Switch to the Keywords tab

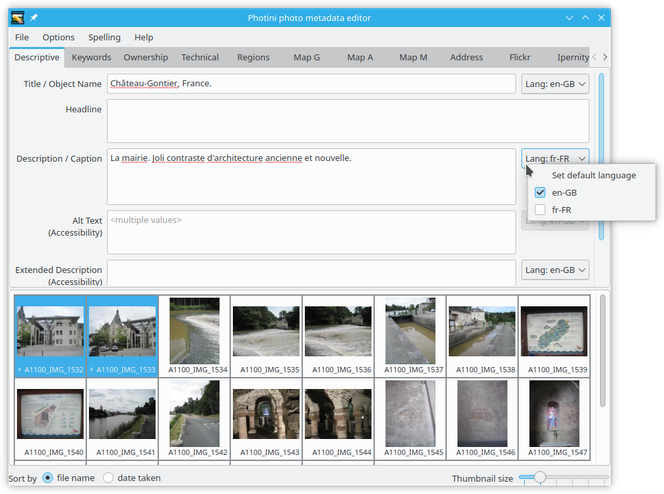(x=91, y=57)
